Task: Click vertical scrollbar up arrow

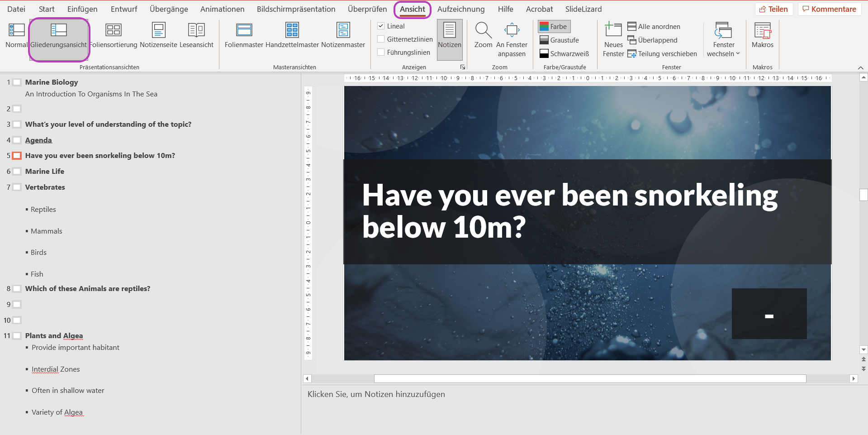Action: click(x=863, y=77)
